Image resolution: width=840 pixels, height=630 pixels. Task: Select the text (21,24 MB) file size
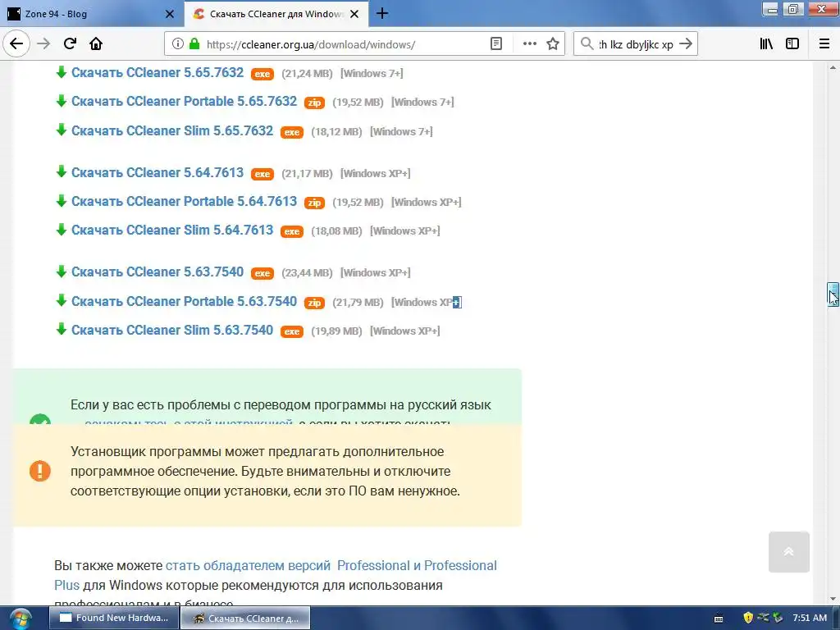pos(307,73)
